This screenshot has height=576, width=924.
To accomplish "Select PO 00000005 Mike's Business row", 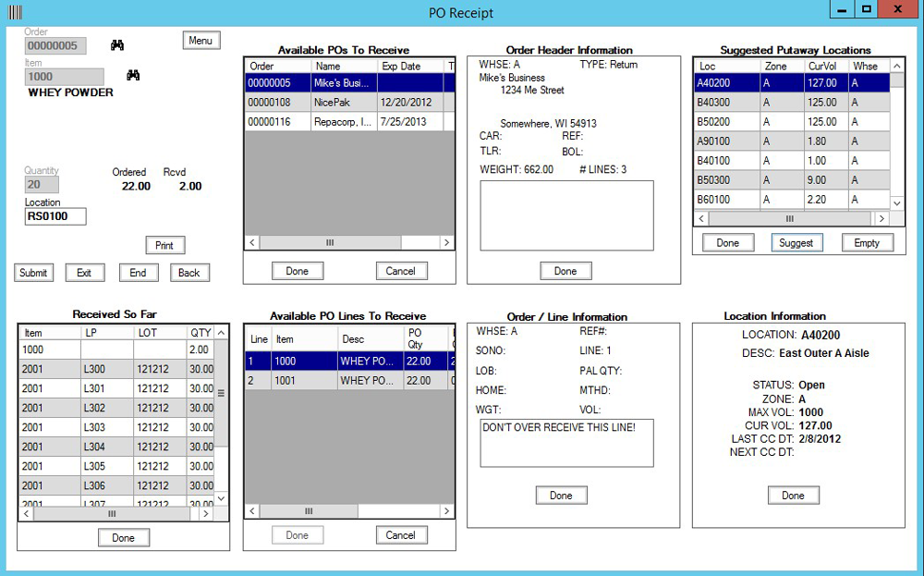I will 349,82.
